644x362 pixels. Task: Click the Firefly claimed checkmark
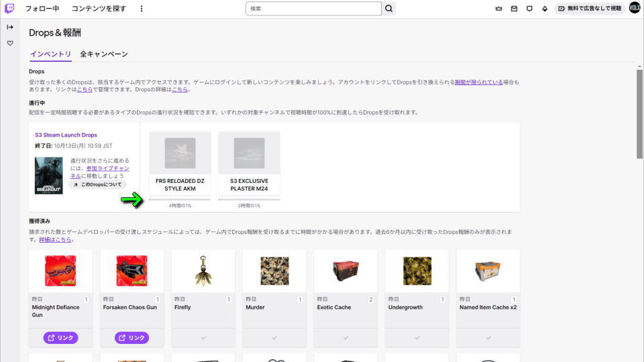click(x=203, y=338)
